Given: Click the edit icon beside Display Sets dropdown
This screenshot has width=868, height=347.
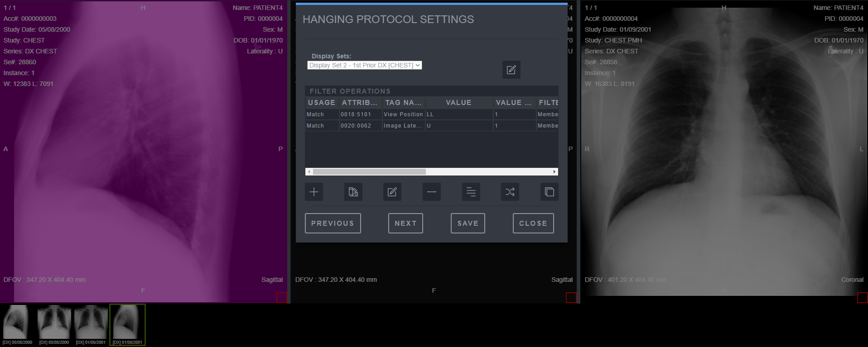Looking at the screenshot, I should (511, 70).
